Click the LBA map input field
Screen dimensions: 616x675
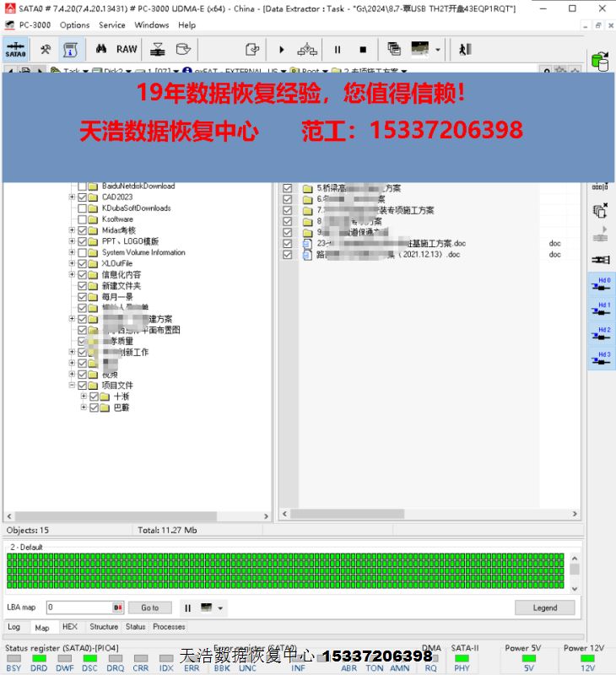[x=79, y=607]
